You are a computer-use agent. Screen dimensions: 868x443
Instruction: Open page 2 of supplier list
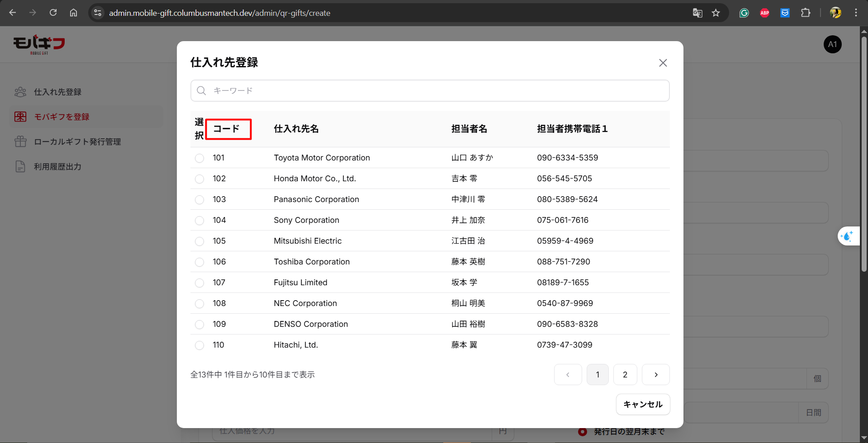[x=625, y=375]
